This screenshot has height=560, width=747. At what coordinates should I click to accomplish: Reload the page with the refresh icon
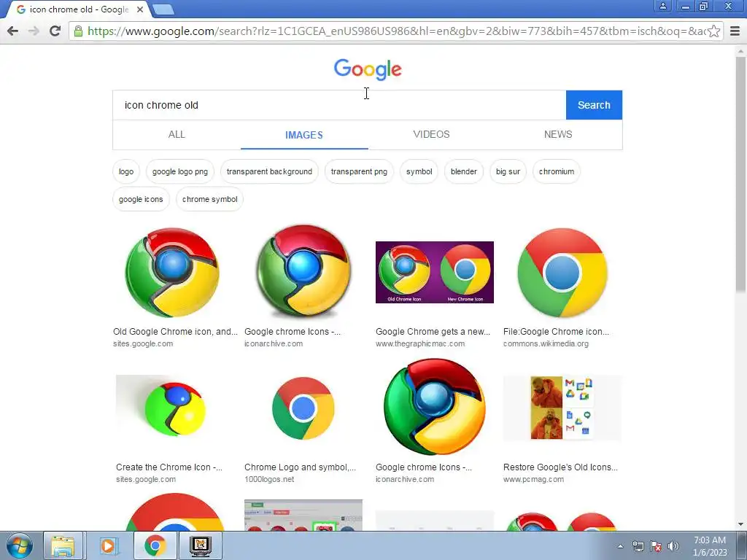coord(55,31)
